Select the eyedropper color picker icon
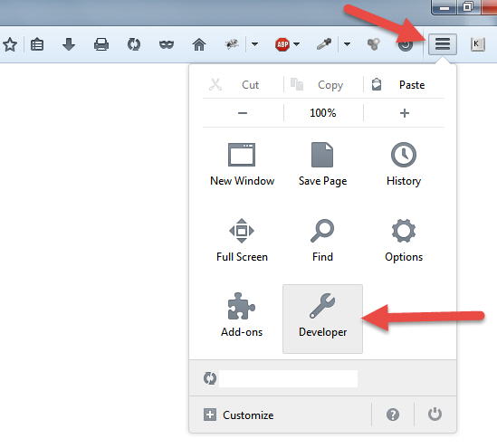This screenshot has width=497, height=448. pyautogui.click(x=324, y=44)
